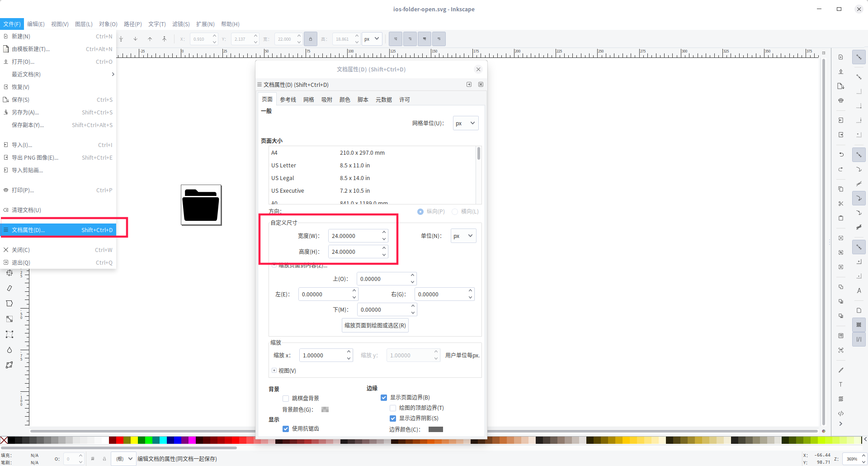Open the border color swatch
This screenshot has height=466, width=868.
(x=436, y=429)
